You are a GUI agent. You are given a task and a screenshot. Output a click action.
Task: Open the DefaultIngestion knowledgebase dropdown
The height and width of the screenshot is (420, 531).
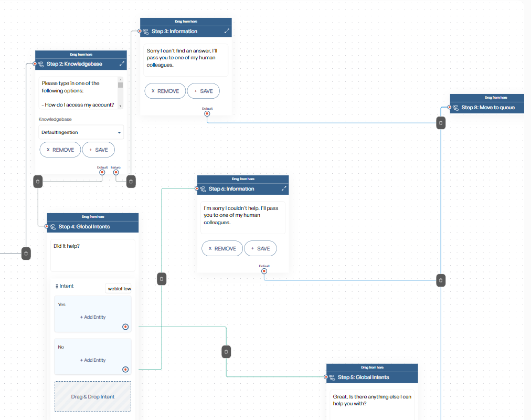click(81, 132)
